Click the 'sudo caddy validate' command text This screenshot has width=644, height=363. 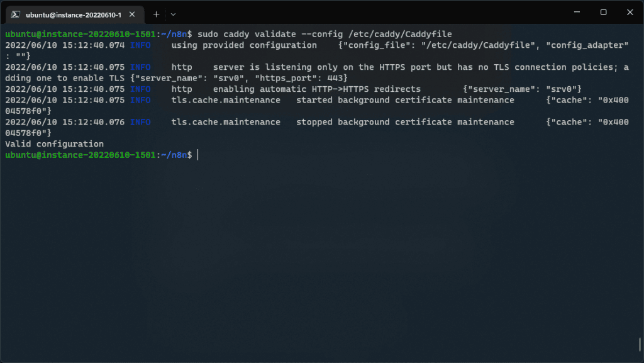click(x=239, y=33)
